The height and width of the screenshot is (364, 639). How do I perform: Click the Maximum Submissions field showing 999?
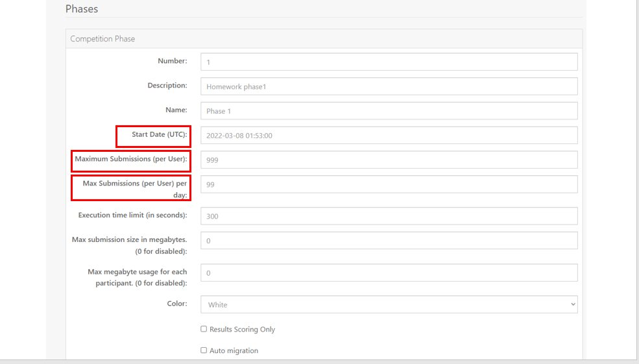(389, 160)
